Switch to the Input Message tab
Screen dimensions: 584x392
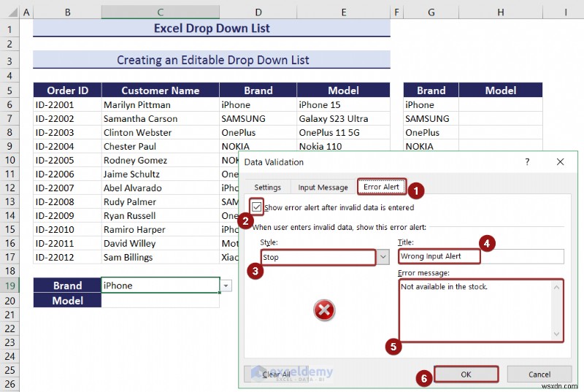tap(323, 188)
